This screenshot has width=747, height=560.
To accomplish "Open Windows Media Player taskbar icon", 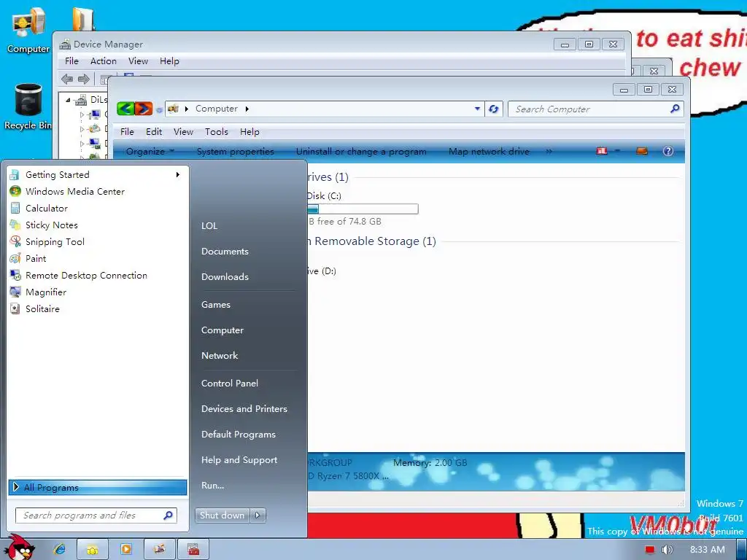I will [x=126, y=550].
